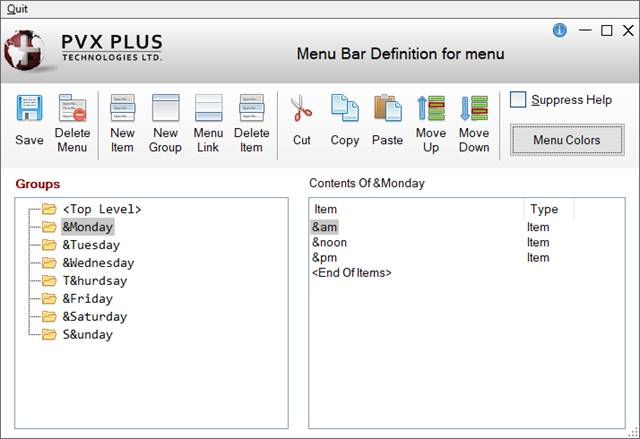Screen dimensions: 640x439
Task: Select the <Top Level> group in tree
Action: [x=101, y=209]
